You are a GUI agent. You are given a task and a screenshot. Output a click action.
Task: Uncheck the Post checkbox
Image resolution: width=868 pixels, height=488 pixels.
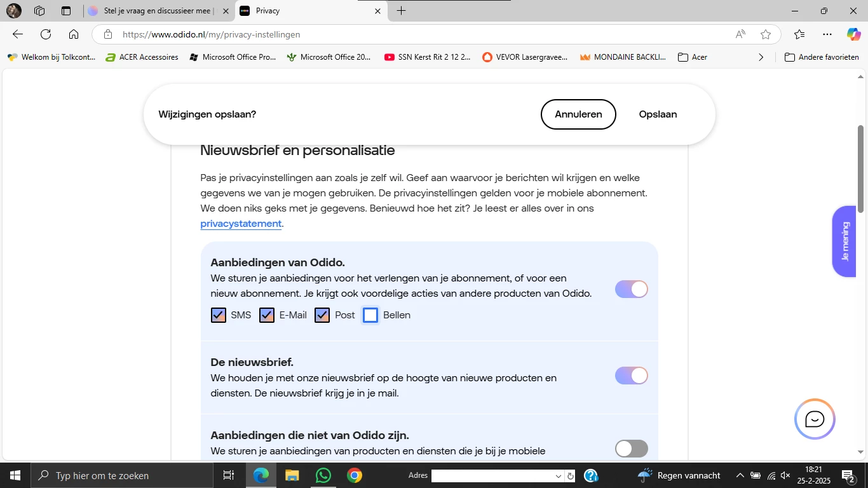(322, 315)
